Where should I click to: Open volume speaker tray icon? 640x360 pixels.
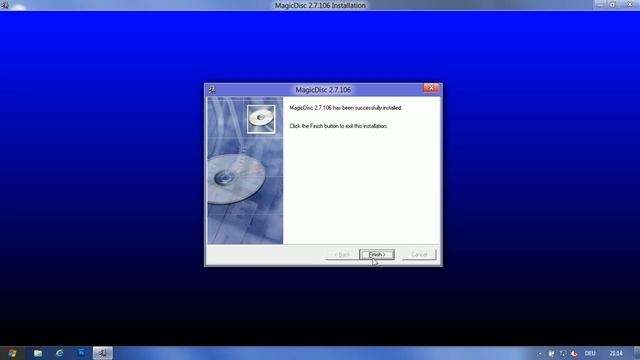coord(574,353)
